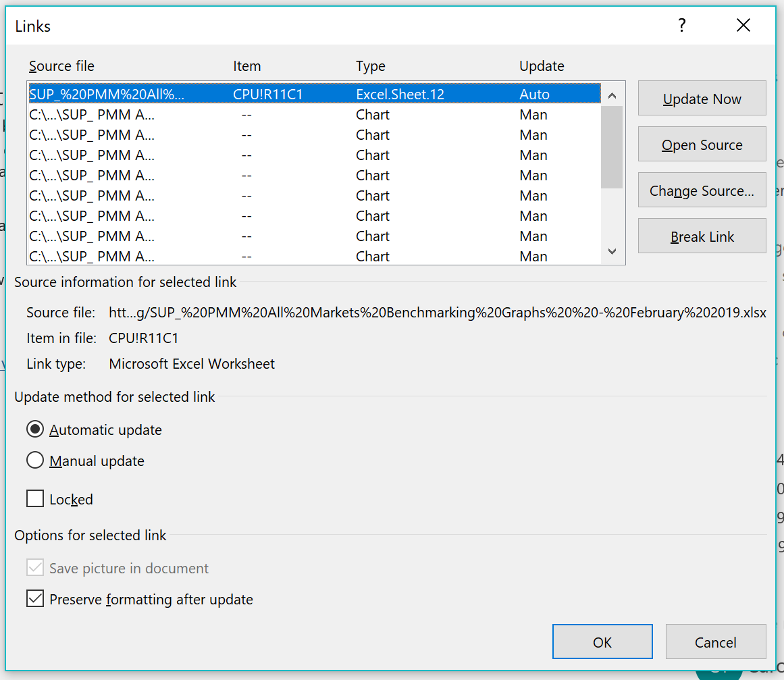Click the links list scroll down arrow
Viewport: 784px width, 680px height.
click(x=612, y=251)
